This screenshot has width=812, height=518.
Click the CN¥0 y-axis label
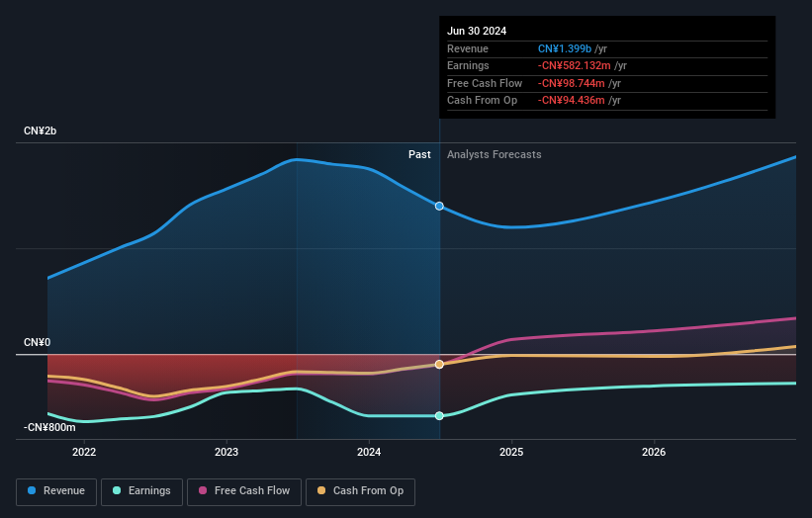[x=38, y=343]
